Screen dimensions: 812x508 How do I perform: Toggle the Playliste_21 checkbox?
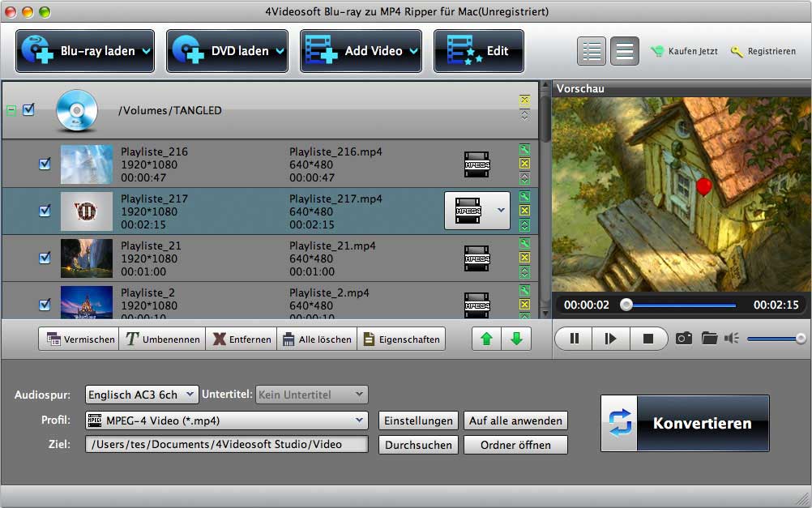pos(45,258)
